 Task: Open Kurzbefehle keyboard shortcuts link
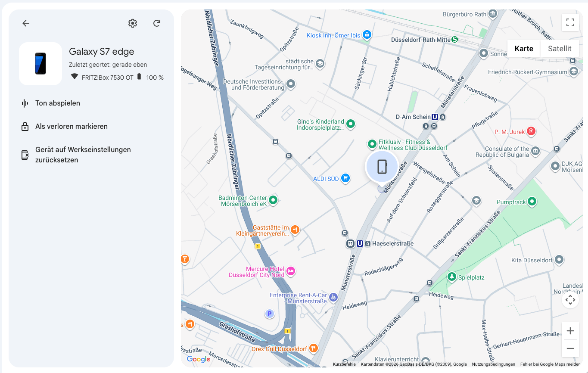point(344,364)
